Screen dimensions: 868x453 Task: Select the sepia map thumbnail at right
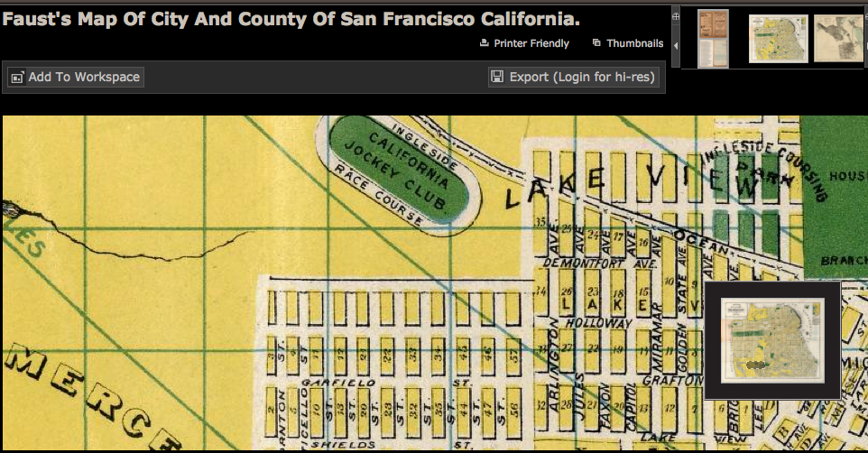840,38
